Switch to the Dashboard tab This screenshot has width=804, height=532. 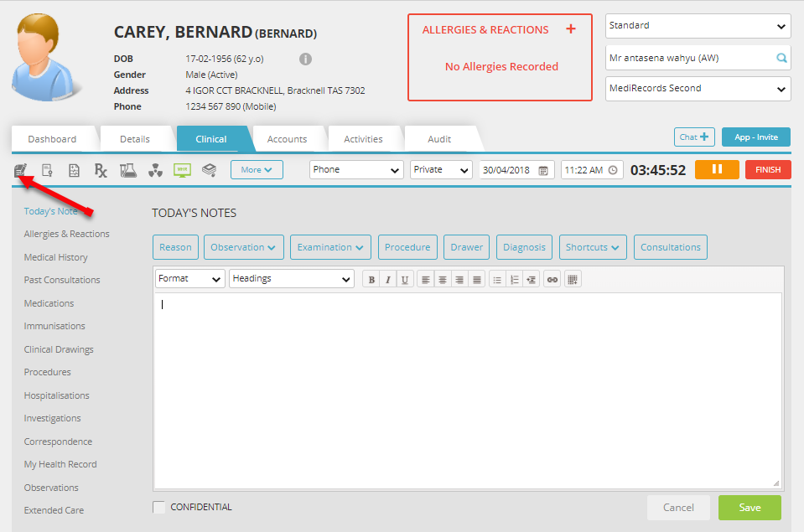pos(52,139)
